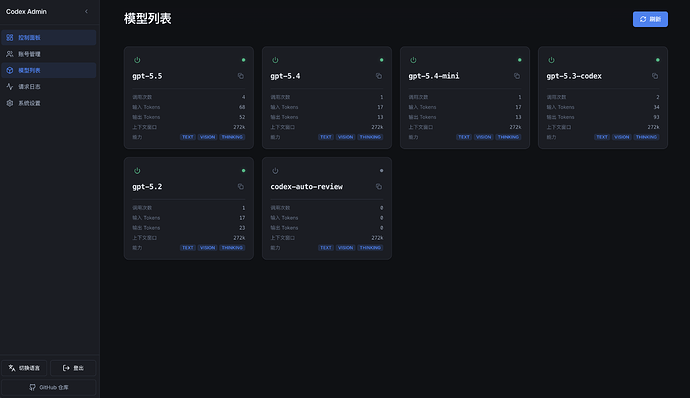Open 控制面板 in the sidebar
This screenshot has width=690, height=398.
48,37
